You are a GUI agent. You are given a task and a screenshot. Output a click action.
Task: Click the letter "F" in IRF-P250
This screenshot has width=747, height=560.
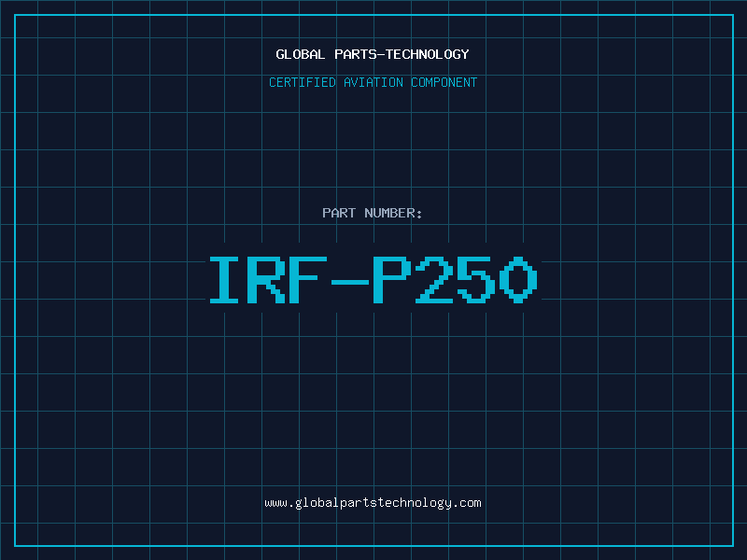coord(309,280)
